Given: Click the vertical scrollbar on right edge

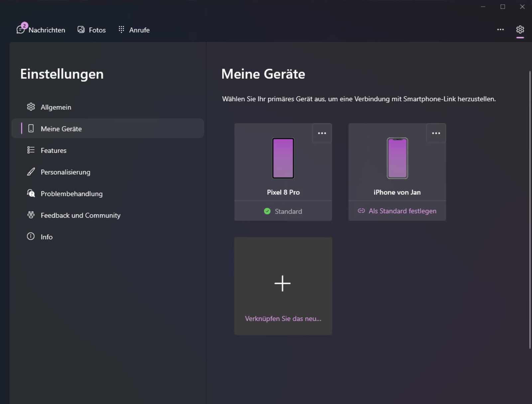Looking at the screenshot, I should pyautogui.click(x=530, y=209).
